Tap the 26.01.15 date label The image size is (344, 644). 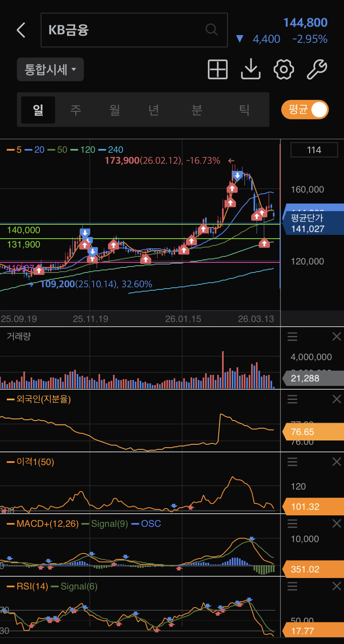coord(183,319)
